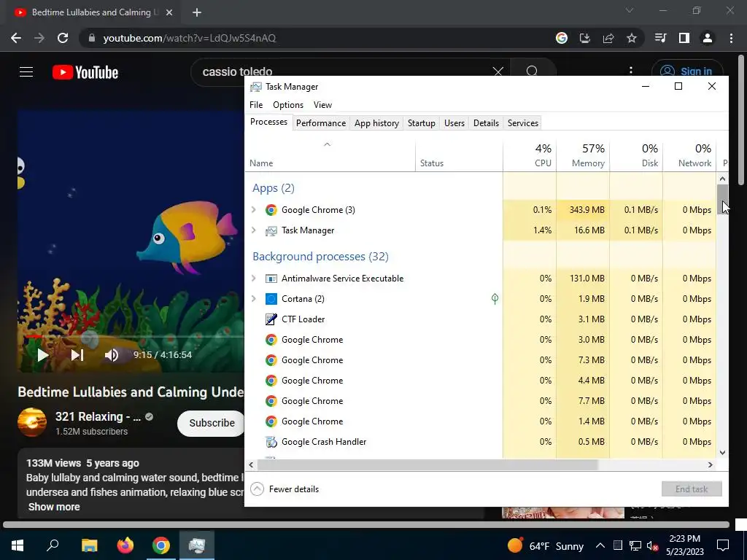Image resolution: width=747 pixels, height=560 pixels.
Task: Toggle Chrome side panel
Action: pyautogui.click(x=684, y=38)
